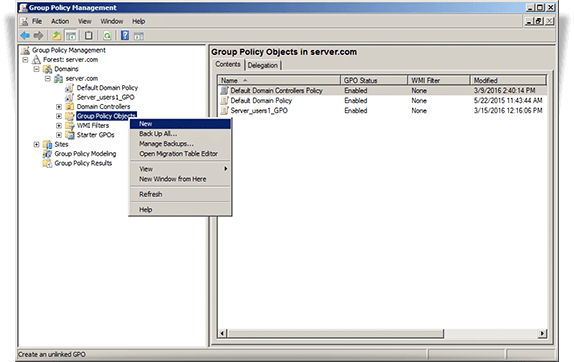This screenshot has height=362, width=574.
Task: Click the Up one level folder icon
Action: [56, 36]
